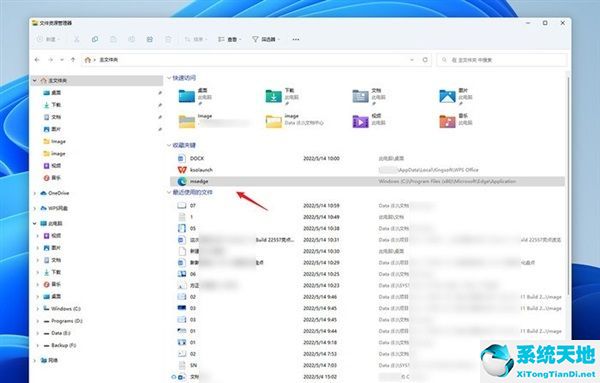Open the Filter (筛选器) dropdown
Screen dimensions: 600x383
(266, 39)
